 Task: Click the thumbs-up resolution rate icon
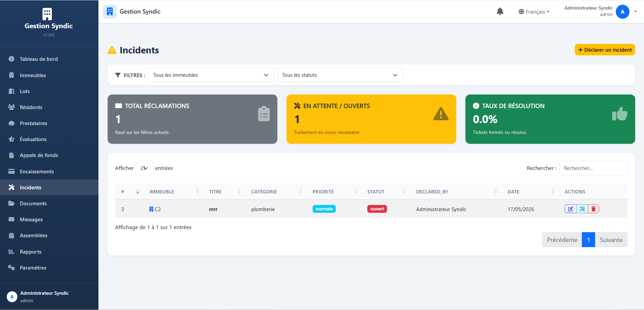pos(620,114)
